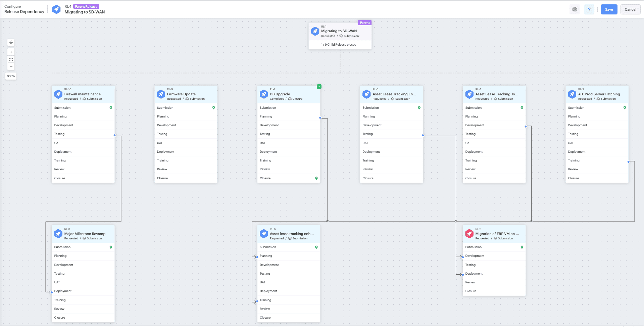Zoom in using the plus icon
644x327 pixels.
[11, 52]
